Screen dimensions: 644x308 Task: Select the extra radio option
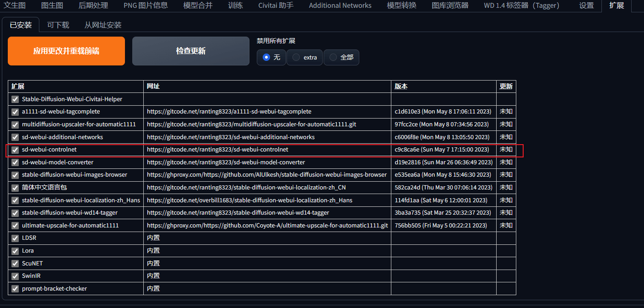[x=305, y=57]
